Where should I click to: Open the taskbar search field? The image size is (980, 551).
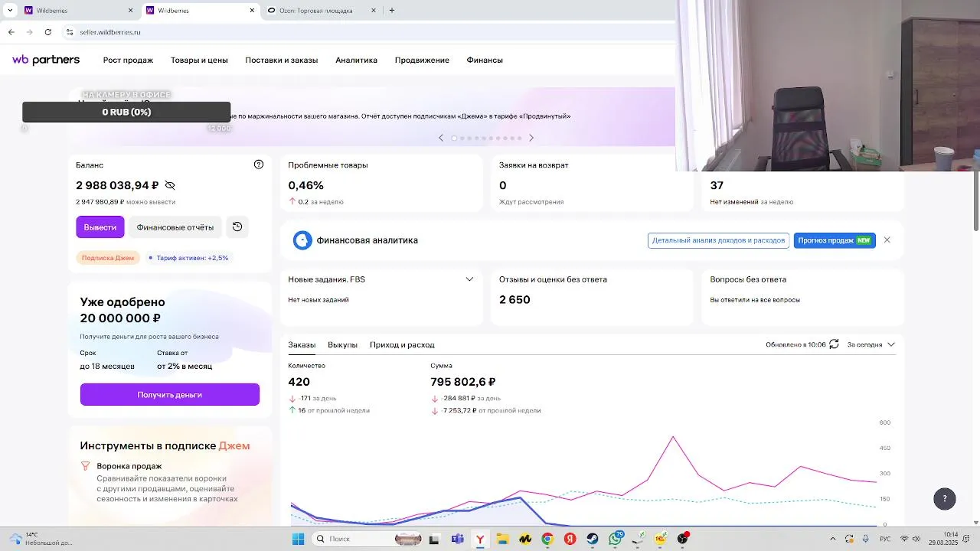(x=365, y=539)
